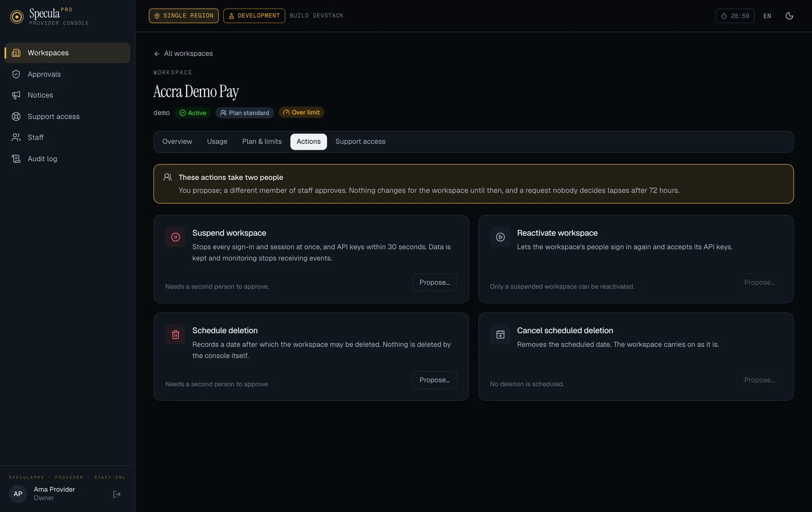812x512 pixels.
Task: Click the Build Devstack label
Action: pyautogui.click(x=317, y=16)
